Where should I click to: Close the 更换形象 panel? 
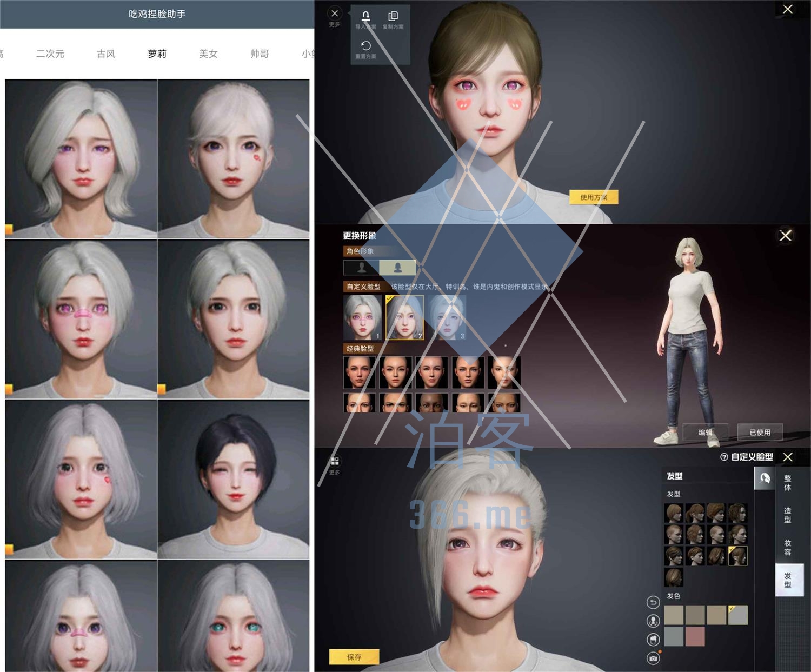[786, 236]
